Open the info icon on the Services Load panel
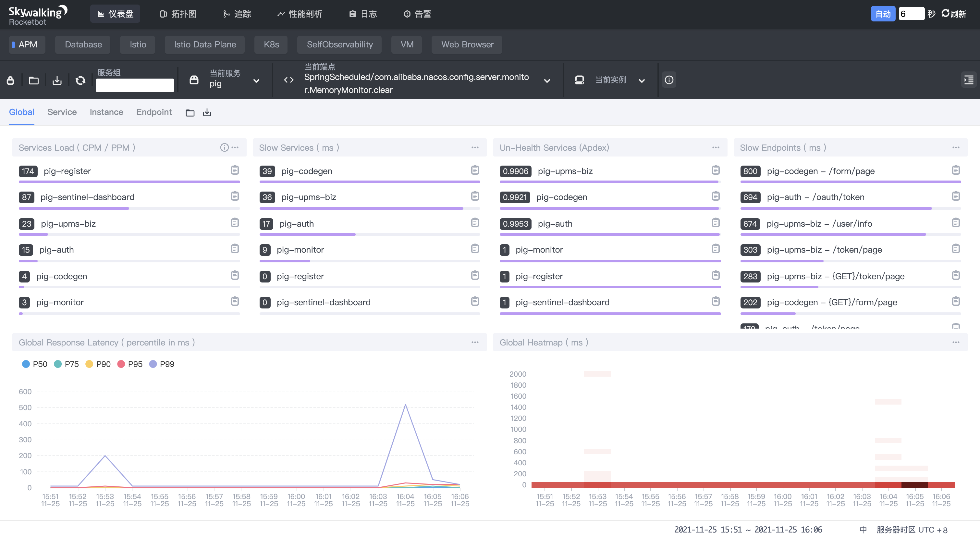980x539 pixels. (224, 147)
